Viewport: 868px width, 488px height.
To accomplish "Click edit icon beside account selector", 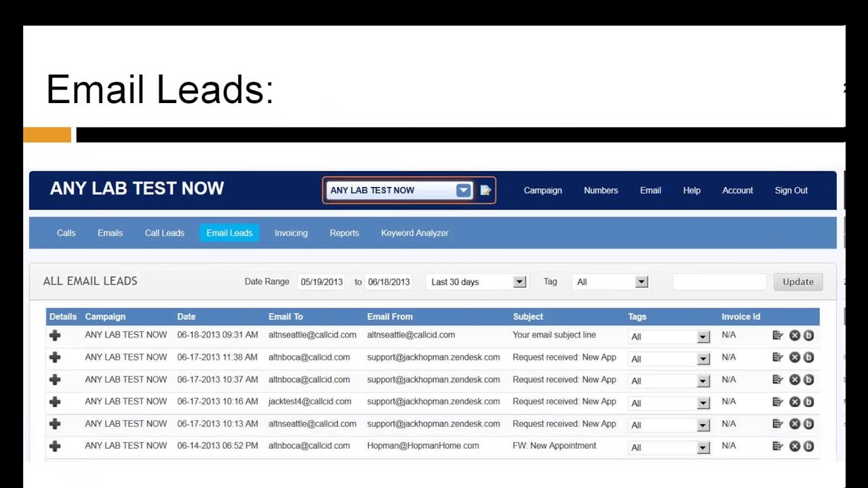I will coord(486,190).
